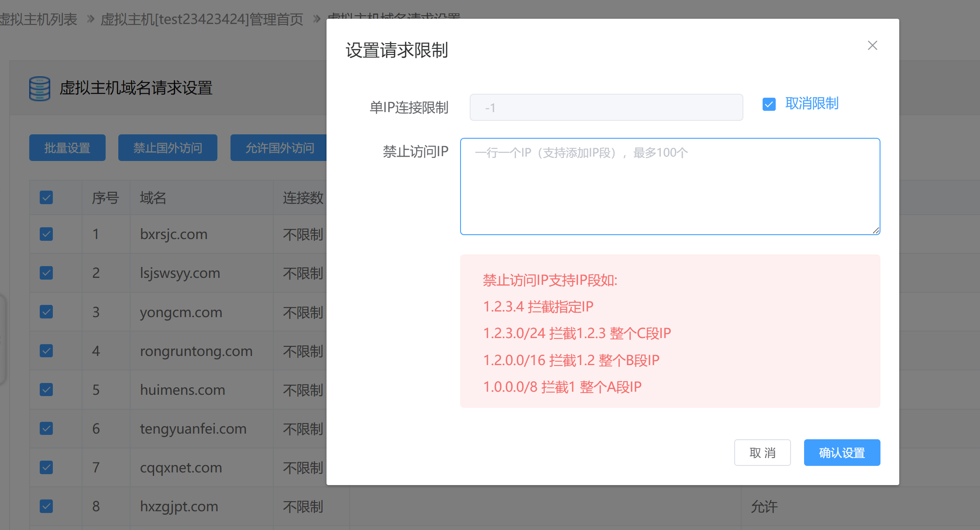Click the 禁止国外访问 button
Screen dimensions: 980x530
point(168,148)
